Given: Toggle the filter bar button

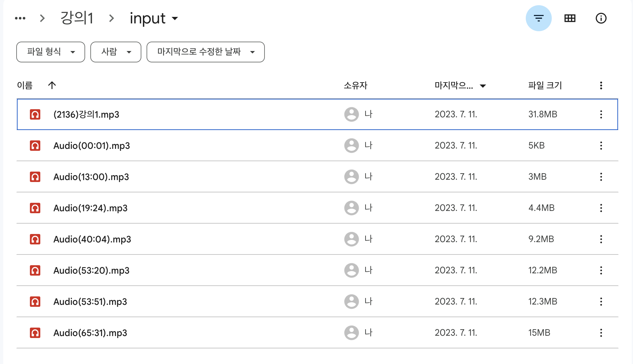Looking at the screenshot, I should click(538, 18).
